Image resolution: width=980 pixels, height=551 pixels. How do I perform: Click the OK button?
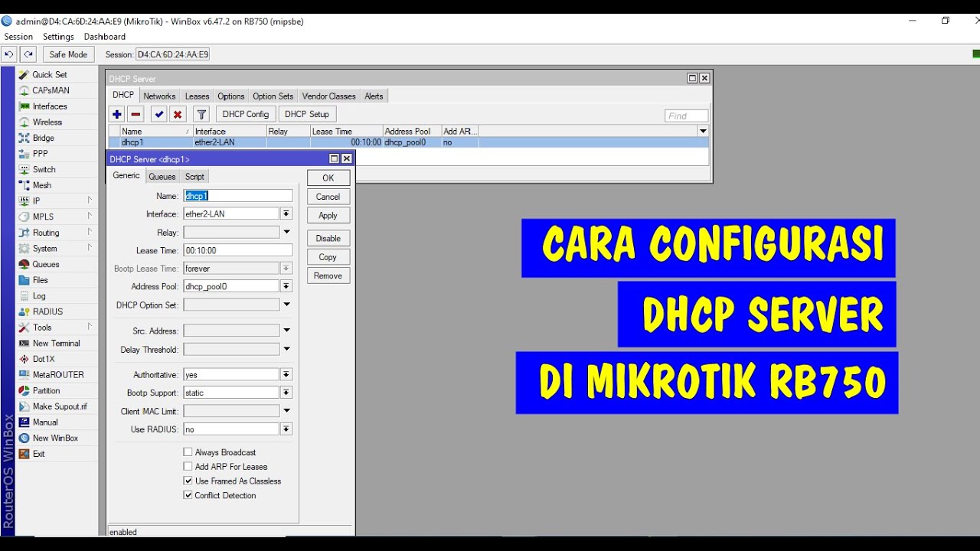tap(328, 178)
